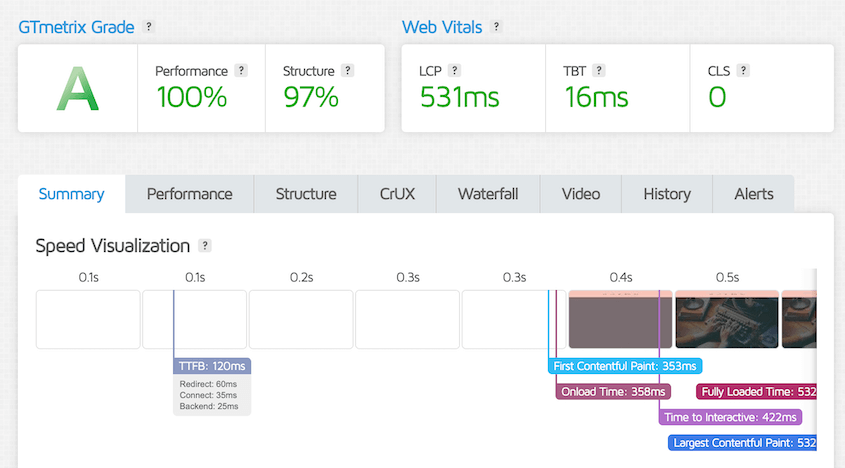Click the blank frame under 0.2s

point(301,319)
